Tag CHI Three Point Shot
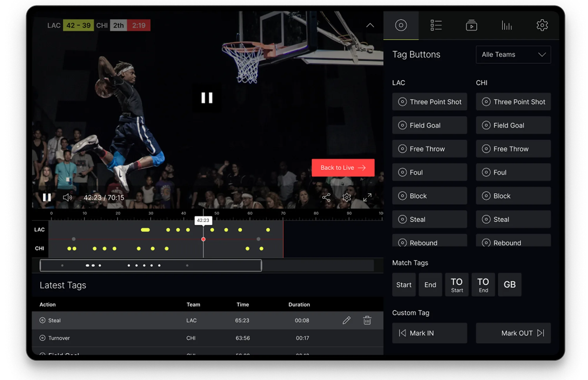 [x=513, y=102]
